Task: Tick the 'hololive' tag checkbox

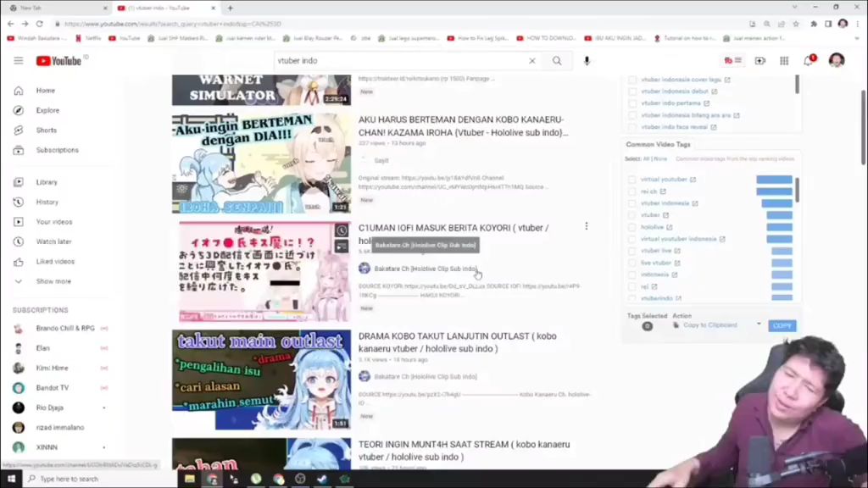Action: [632, 227]
